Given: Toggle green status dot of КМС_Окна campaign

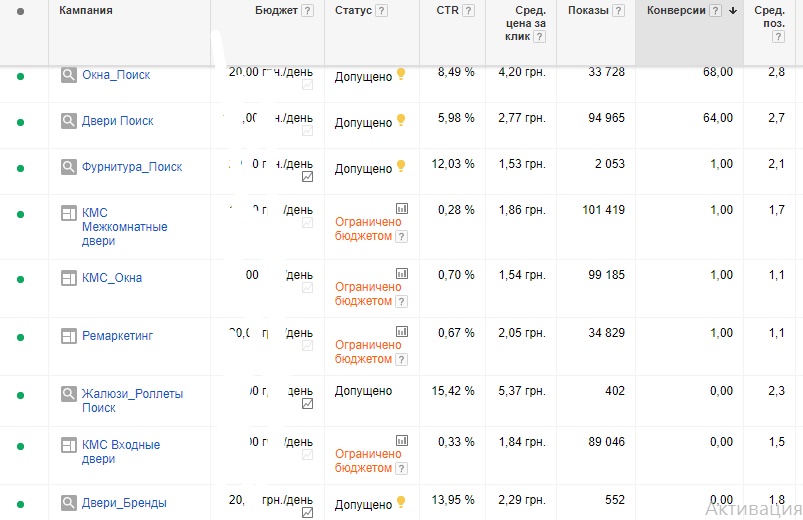Looking at the screenshot, I should [20, 279].
